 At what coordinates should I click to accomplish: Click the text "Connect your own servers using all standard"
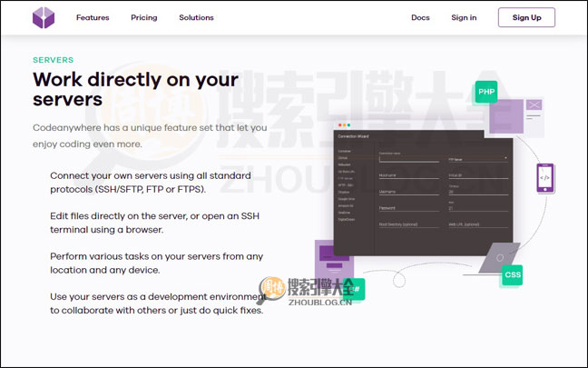(151, 175)
